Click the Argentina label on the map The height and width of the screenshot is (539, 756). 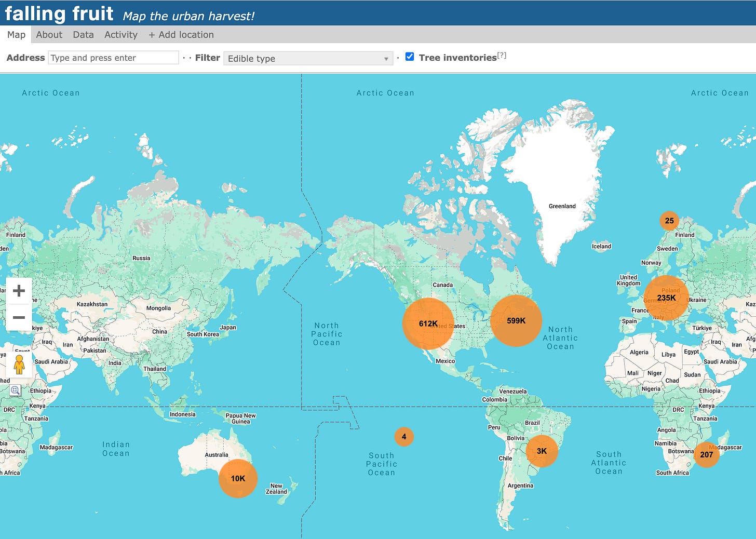point(520,486)
